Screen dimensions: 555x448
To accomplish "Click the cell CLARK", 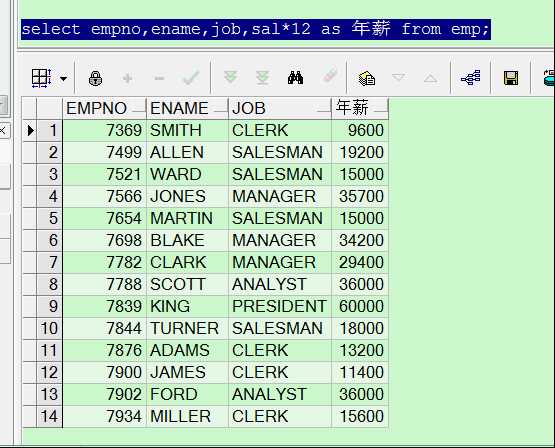I will point(187,262).
